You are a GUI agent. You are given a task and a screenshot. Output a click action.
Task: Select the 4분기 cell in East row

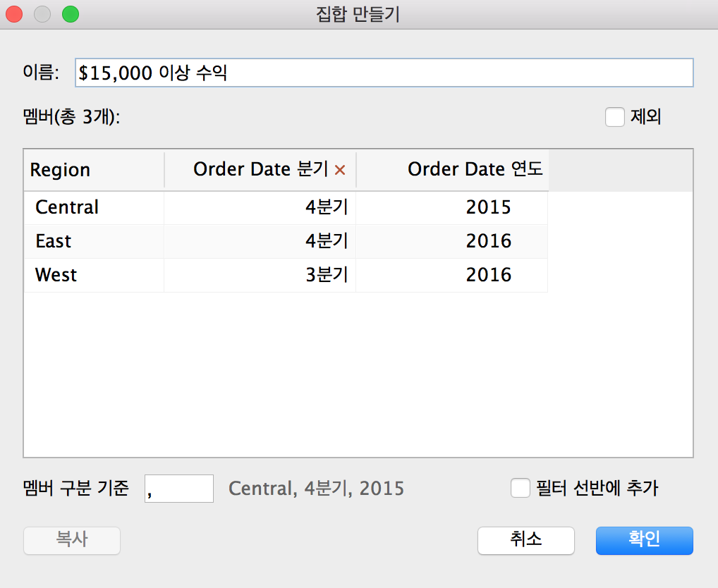pos(260,241)
